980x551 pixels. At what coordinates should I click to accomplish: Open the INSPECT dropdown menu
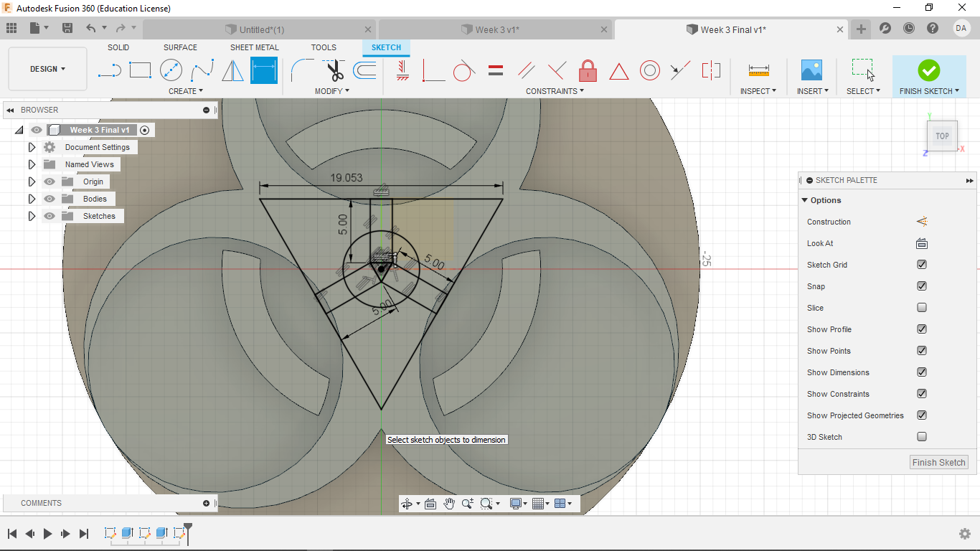click(x=758, y=91)
